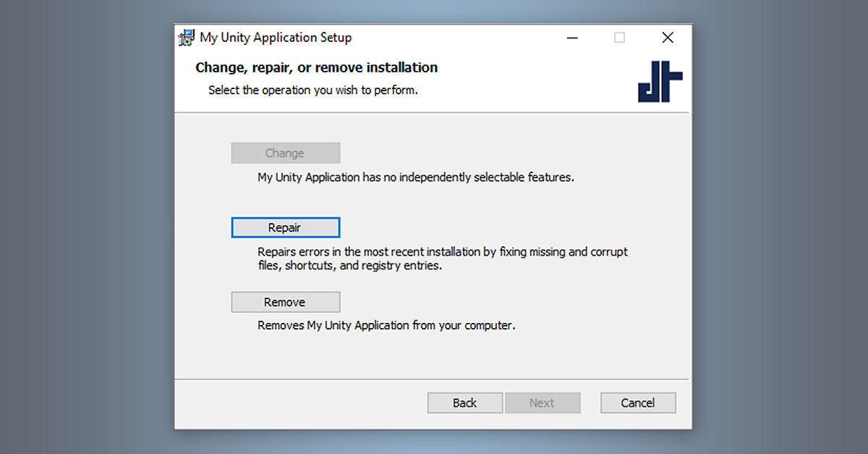Click the "no independently selectable features" description
868x454 pixels.
pos(416,177)
